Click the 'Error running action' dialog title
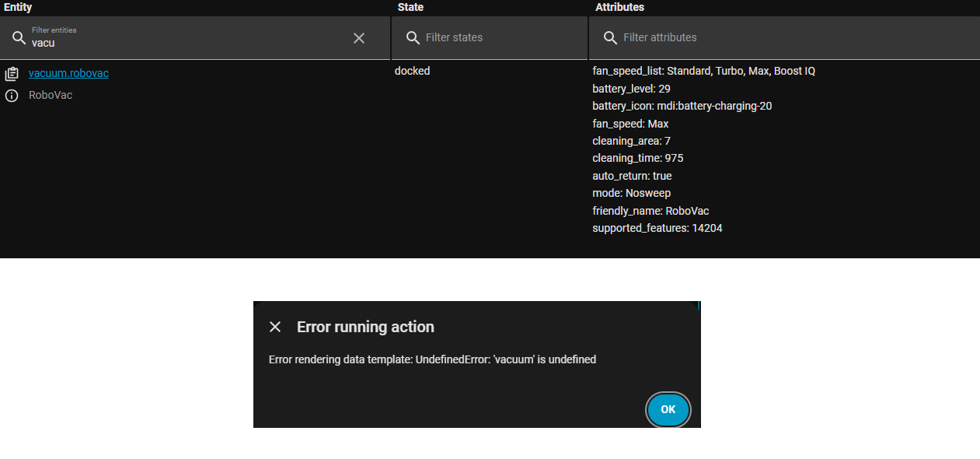The width and height of the screenshot is (980, 459). coord(365,327)
